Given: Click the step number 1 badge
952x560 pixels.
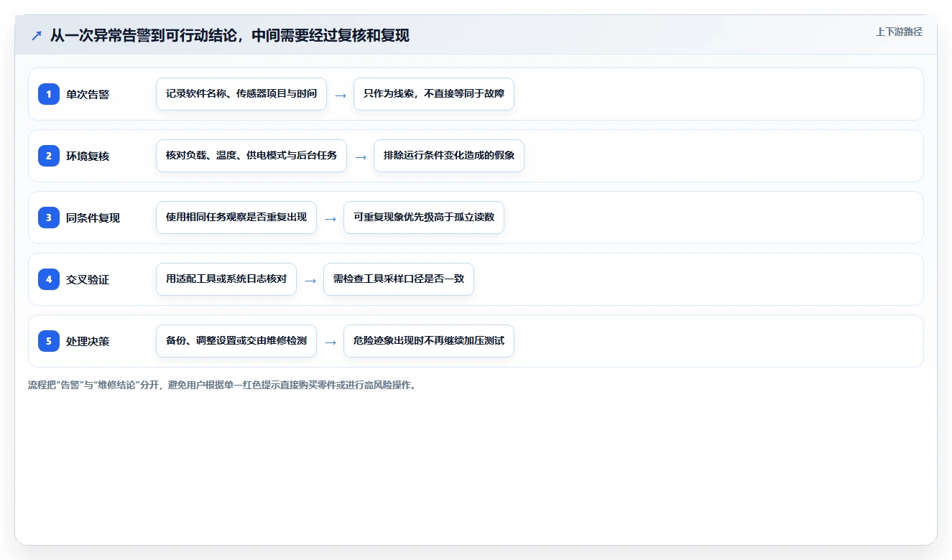Looking at the screenshot, I should (x=49, y=93).
